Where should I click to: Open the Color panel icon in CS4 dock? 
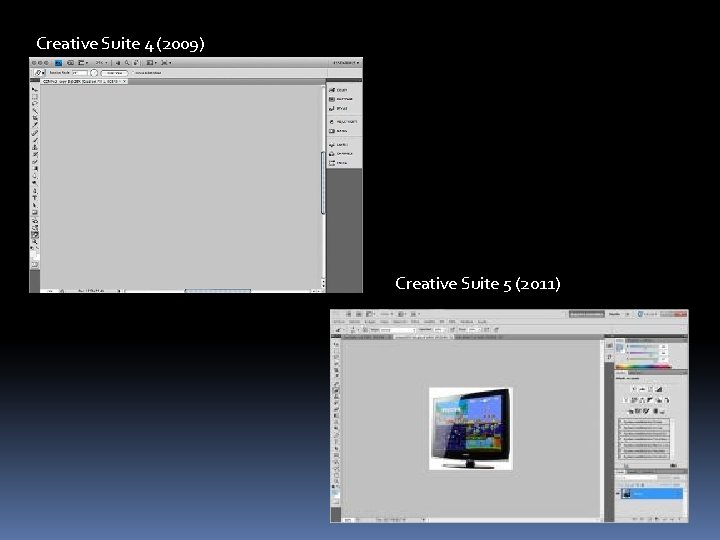coord(332,90)
